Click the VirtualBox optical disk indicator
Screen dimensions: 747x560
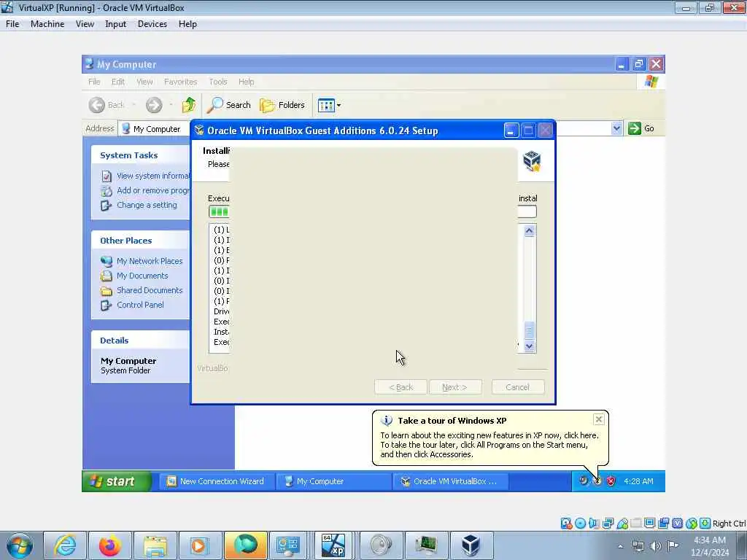point(580,524)
